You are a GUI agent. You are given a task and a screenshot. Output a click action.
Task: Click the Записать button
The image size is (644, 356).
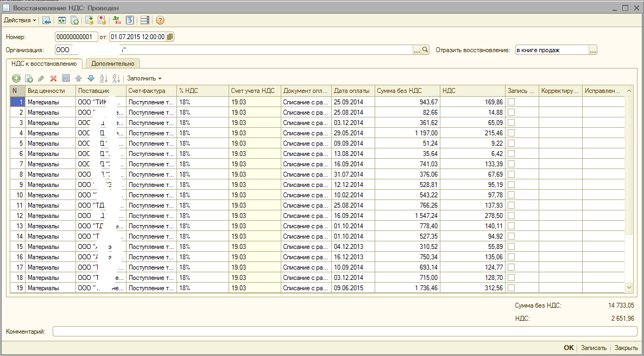pyautogui.click(x=594, y=348)
